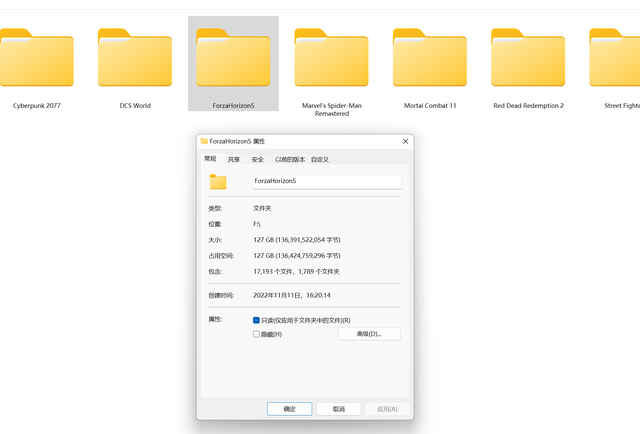Switch to the 共享 tab

(234, 159)
